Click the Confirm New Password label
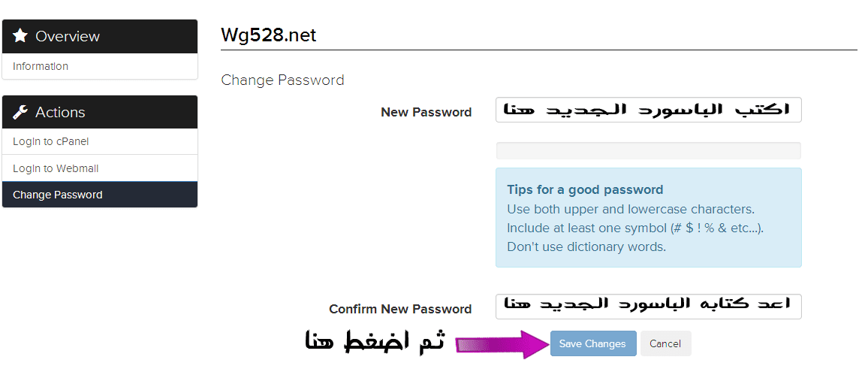Screen dimensions: 868x372 click(400, 309)
